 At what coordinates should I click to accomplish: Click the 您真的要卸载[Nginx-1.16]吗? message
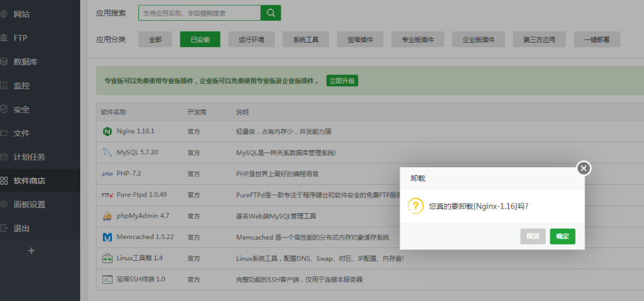point(478,206)
